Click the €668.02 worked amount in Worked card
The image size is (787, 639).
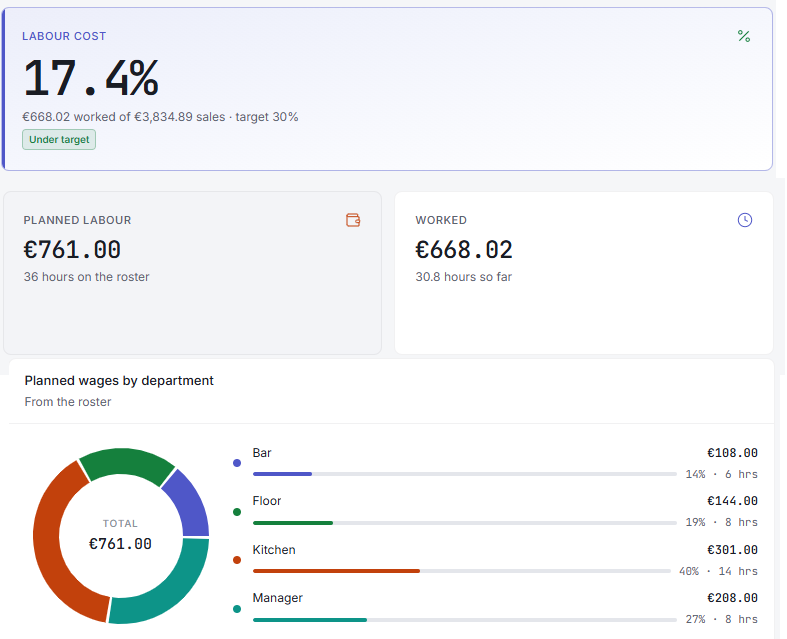(x=464, y=249)
